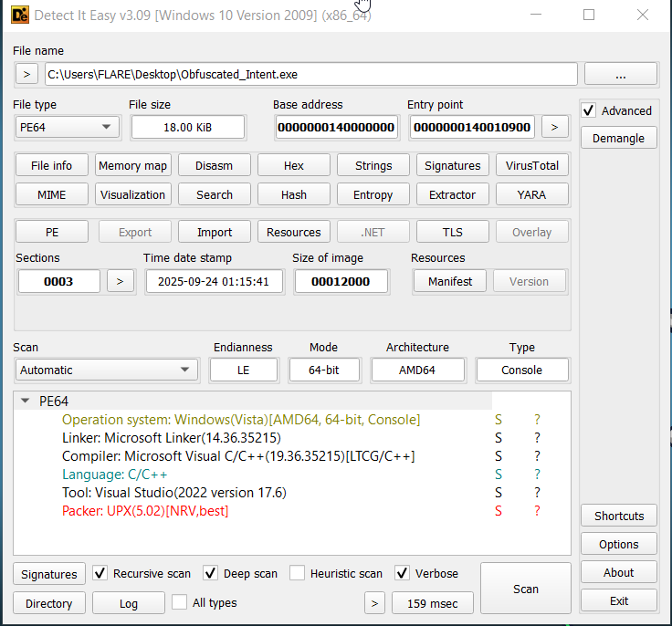Toggle the Deep scan checkbox

(x=210, y=573)
